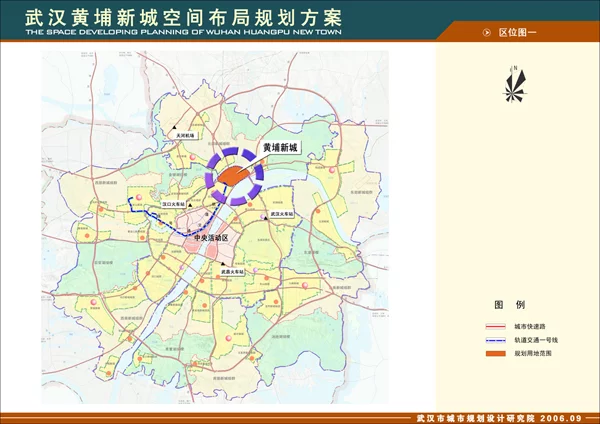Click the 黄埔新城 map label
This screenshot has height=424, width=600.
[281, 147]
